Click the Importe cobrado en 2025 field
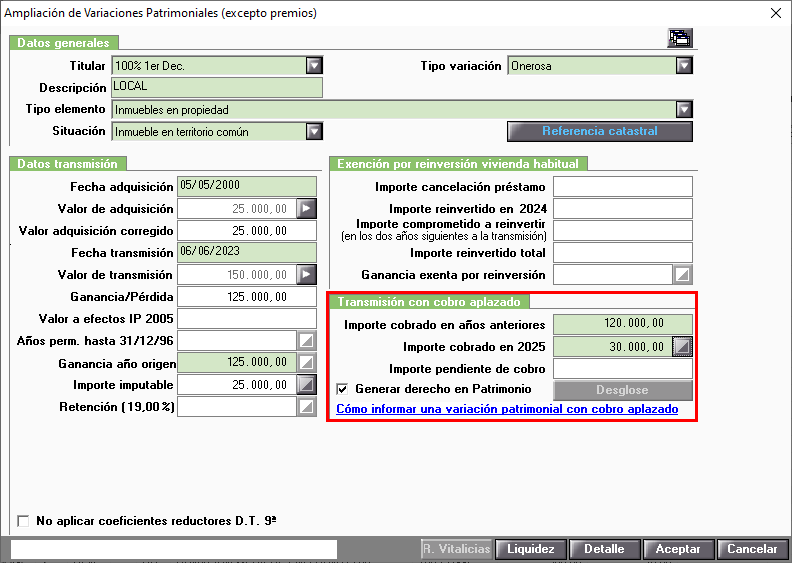The image size is (792, 563). tap(613, 347)
